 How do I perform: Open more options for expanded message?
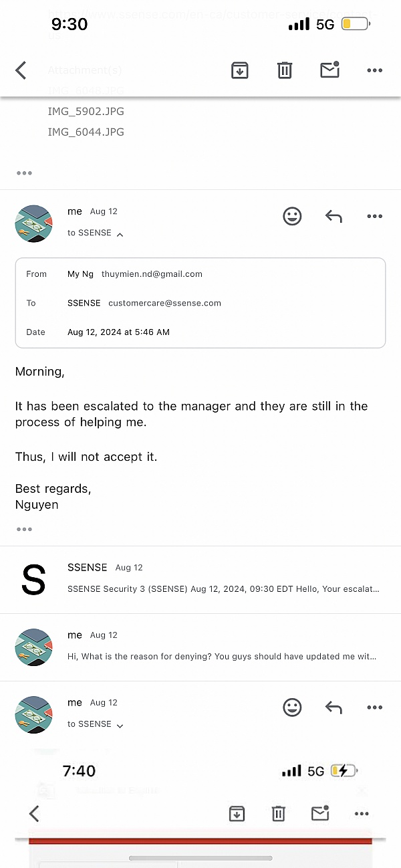(374, 216)
